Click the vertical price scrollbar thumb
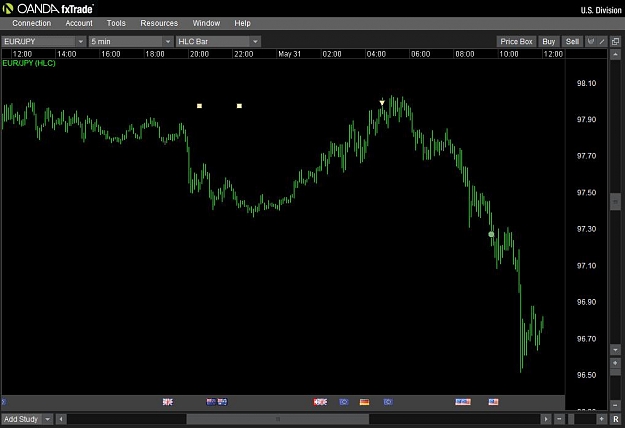625x428 pixels. [615, 202]
